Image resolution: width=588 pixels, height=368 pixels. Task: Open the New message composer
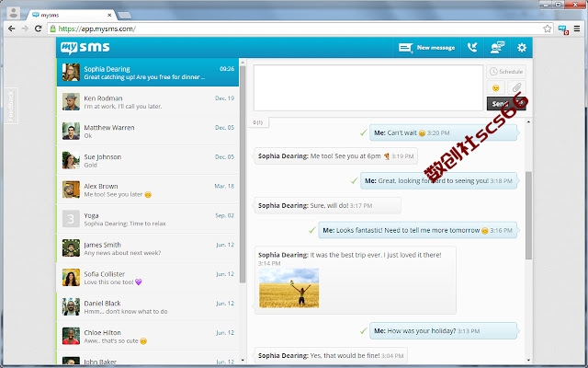pos(426,48)
